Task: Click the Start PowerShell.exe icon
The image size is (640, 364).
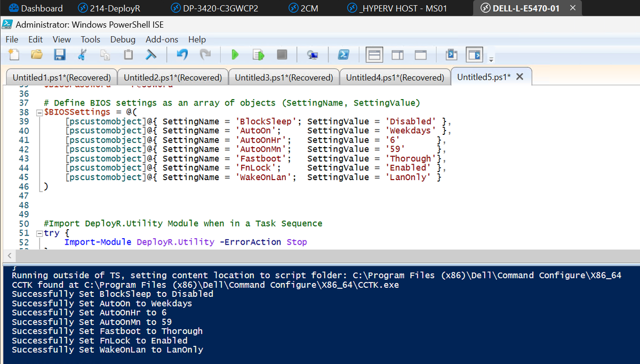Action: click(344, 54)
